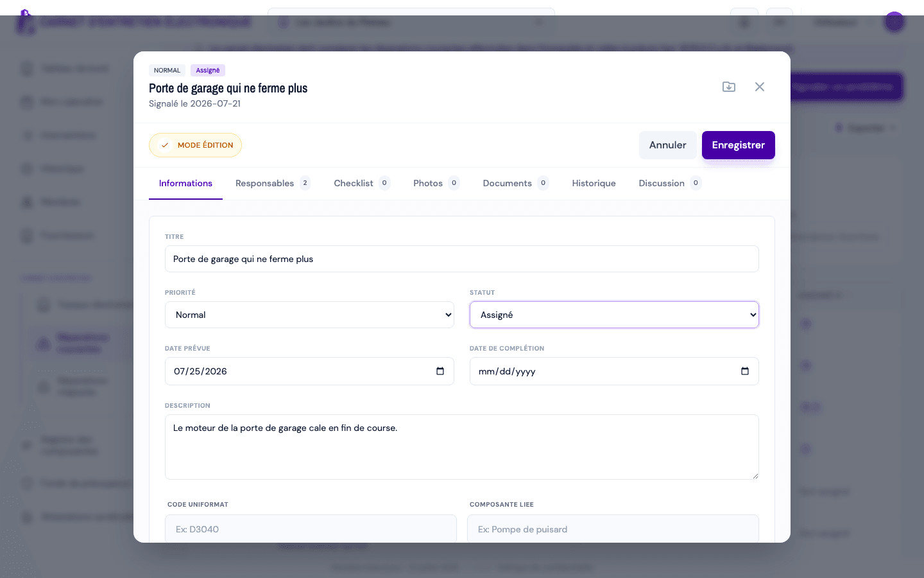Open the Photos tab
This screenshot has width=924, height=578.
436,183
